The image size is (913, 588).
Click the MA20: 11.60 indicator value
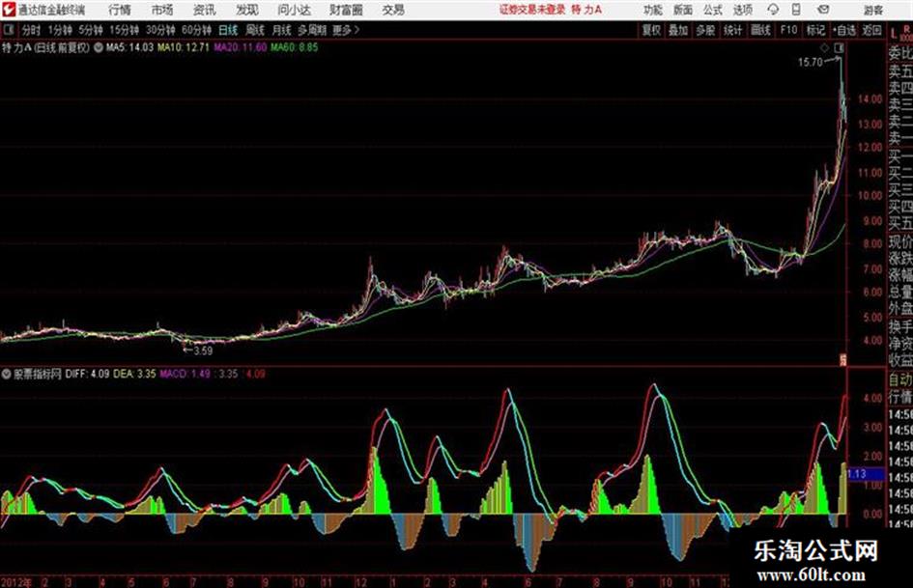tap(241, 47)
